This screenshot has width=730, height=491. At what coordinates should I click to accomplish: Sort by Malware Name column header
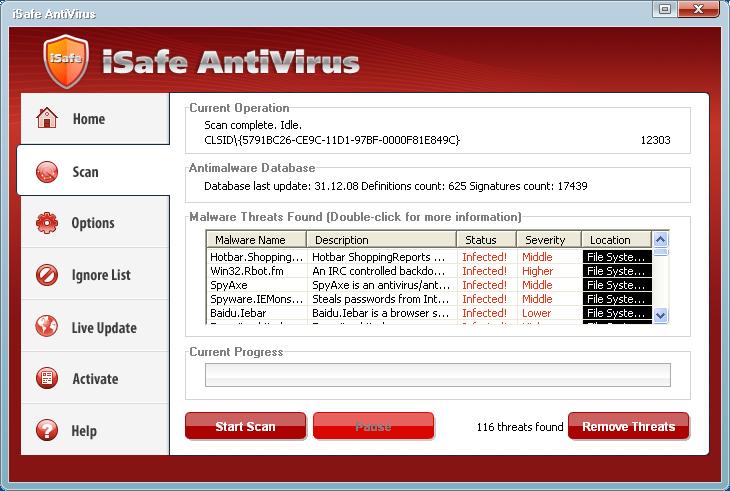click(250, 240)
